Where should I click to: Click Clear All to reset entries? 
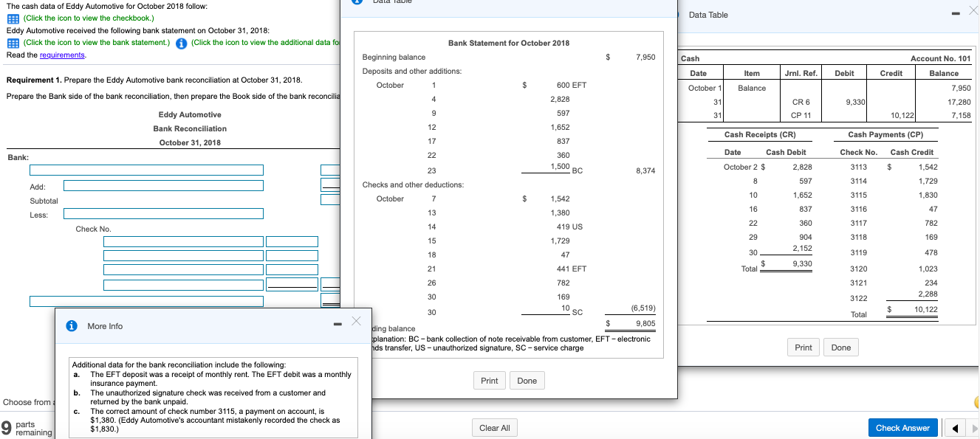coord(494,427)
